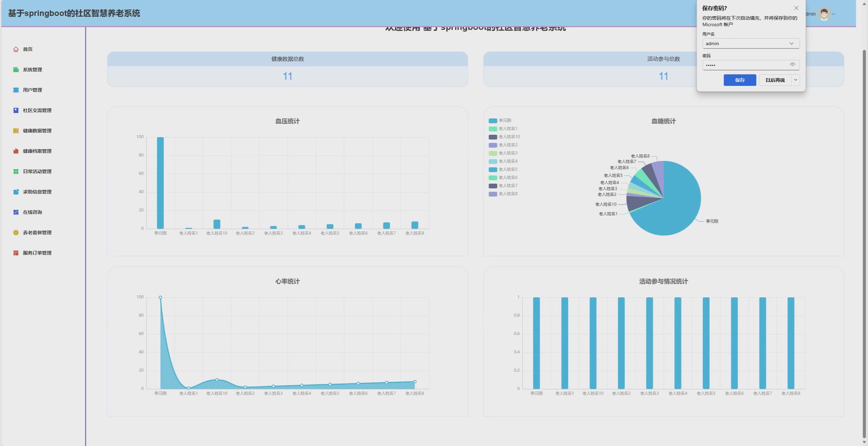Click the 老人姓名8 legend color swatch
Image resolution: width=868 pixels, height=446 pixels.
point(493,194)
